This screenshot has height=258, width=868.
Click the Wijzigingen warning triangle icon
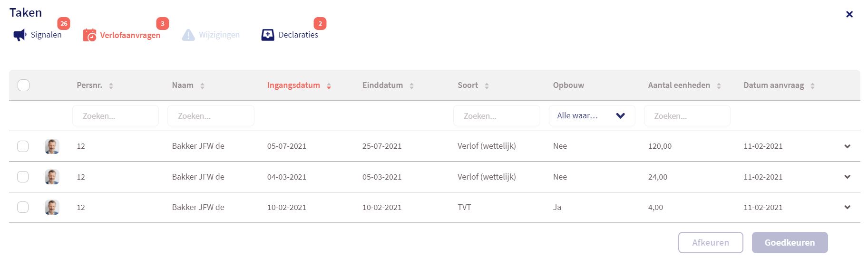click(x=188, y=35)
